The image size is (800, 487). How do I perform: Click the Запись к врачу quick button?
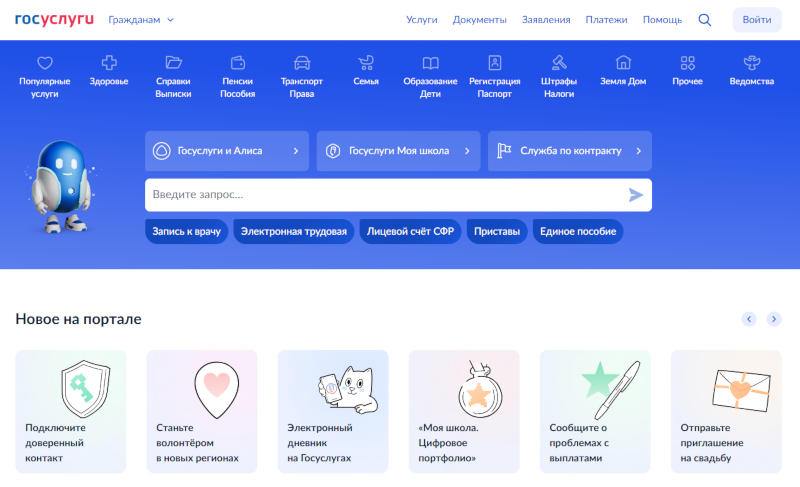click(186, 232)
